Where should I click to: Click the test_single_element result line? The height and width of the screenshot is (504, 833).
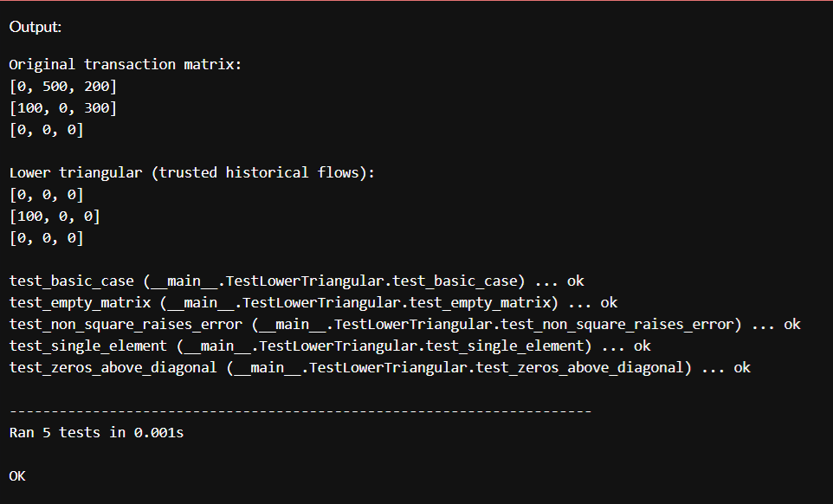click(329, 346)
